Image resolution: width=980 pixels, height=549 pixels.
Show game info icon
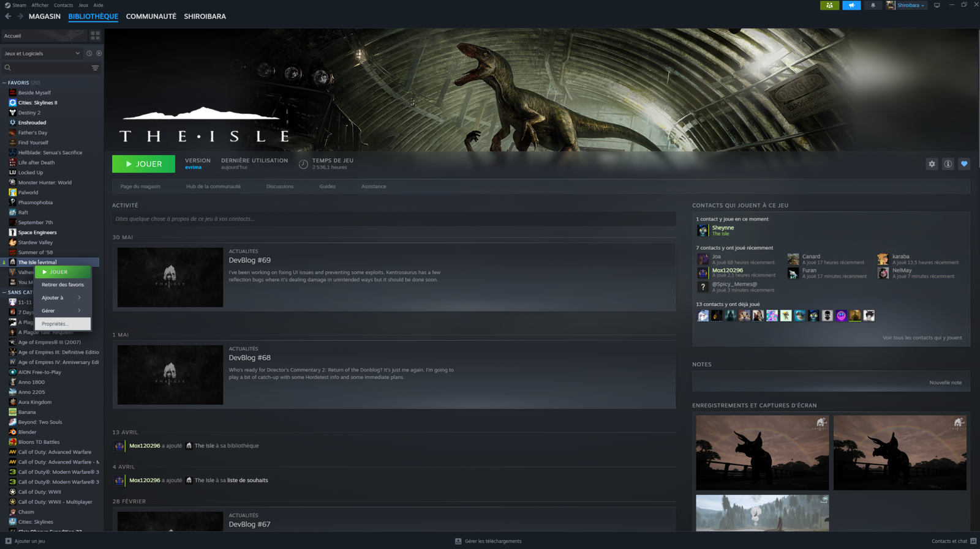(948, 164)
